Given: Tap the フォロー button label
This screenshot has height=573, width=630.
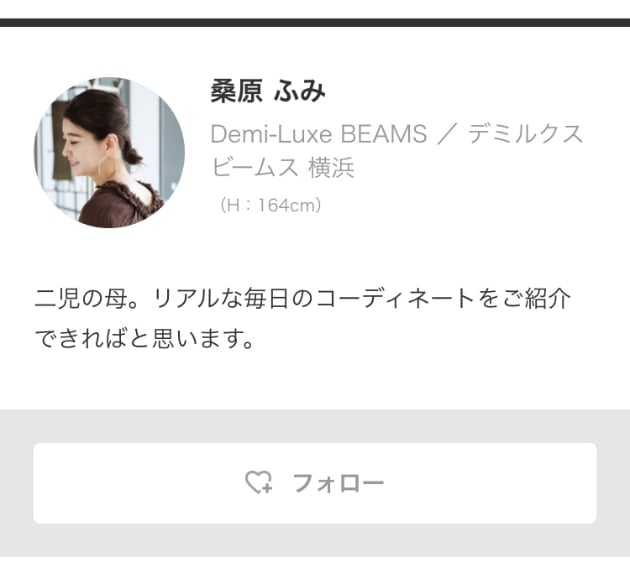Looking at the screenshot, I should point(338,483).
